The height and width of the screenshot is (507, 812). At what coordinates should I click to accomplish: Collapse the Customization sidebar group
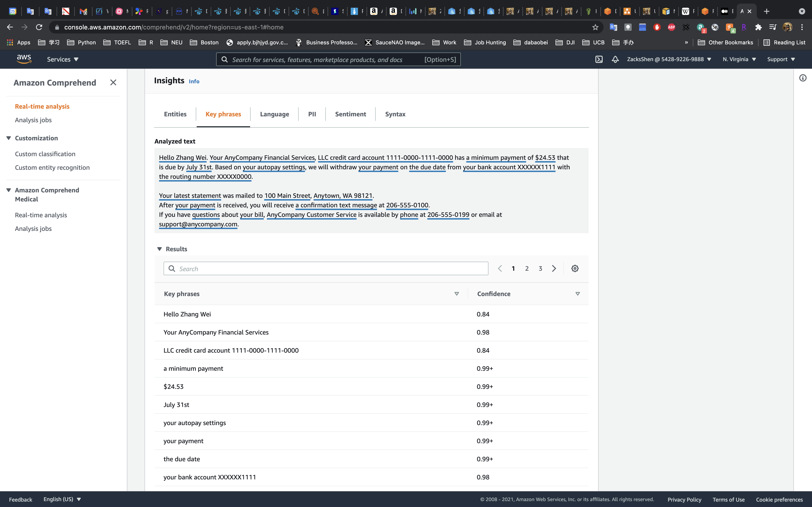9,138
